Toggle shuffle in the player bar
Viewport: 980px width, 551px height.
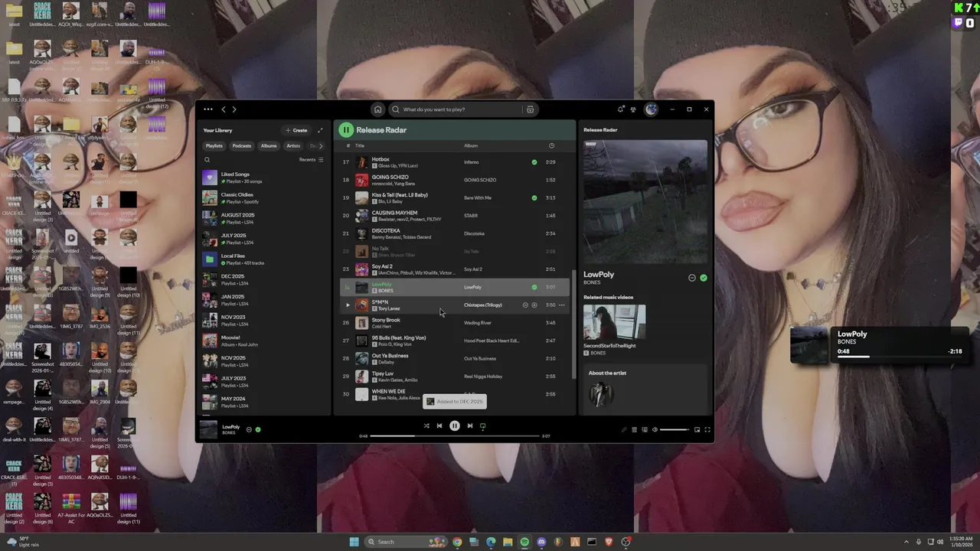pos(426,425)
